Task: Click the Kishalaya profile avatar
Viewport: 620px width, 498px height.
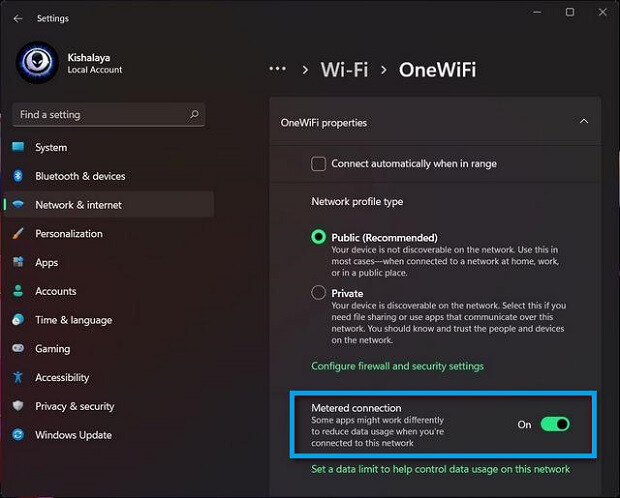Action: pos(37,62)
